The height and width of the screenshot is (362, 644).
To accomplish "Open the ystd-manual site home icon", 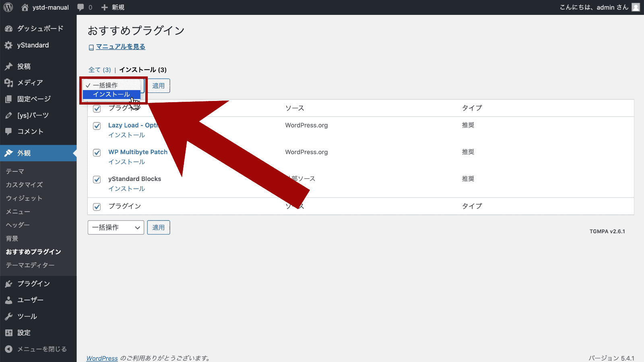I will pos(25,7).
